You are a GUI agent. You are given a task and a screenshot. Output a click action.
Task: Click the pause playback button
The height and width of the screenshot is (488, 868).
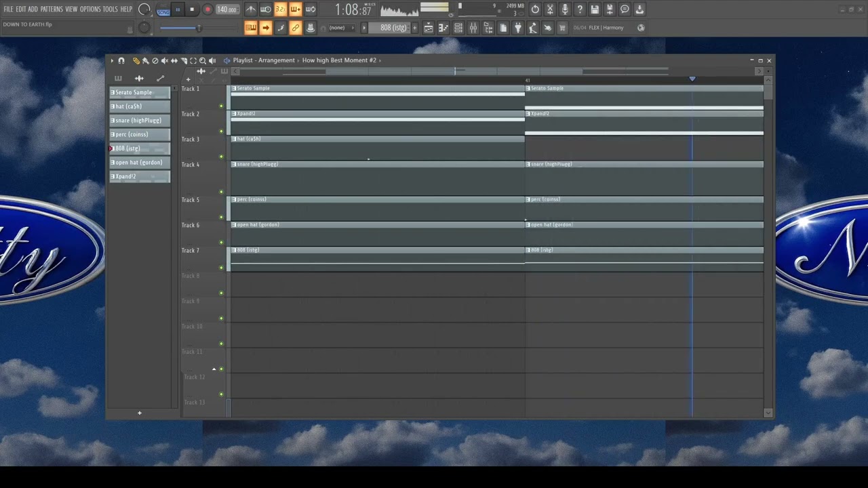[x=178, y=9]
